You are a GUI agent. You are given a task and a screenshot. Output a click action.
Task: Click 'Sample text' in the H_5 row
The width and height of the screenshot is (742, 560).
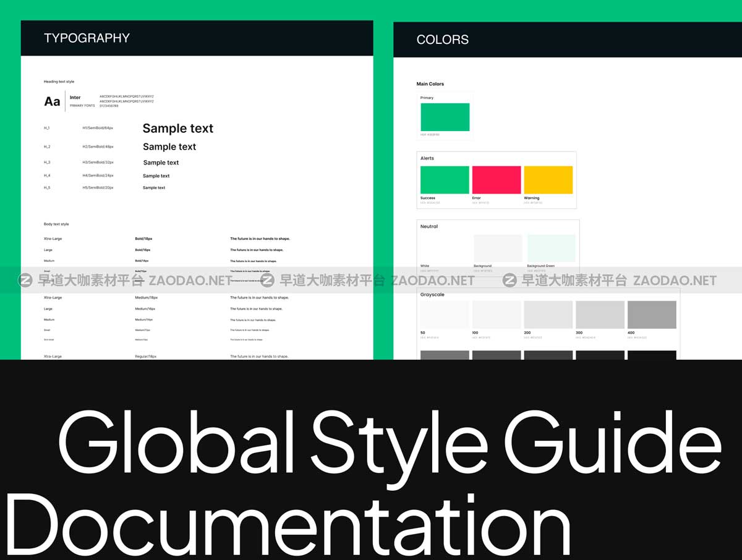click(x=154, y=188)
